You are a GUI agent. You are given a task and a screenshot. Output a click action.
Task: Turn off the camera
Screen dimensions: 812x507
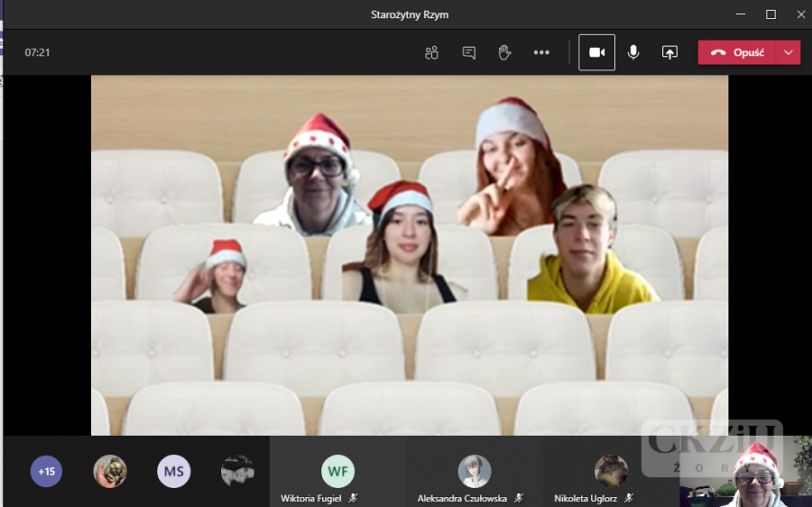pyautogui.click(x=596, y=52)
